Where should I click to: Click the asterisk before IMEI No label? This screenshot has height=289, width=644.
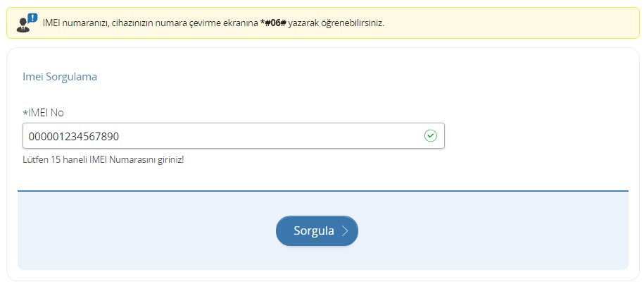(25, 112)
